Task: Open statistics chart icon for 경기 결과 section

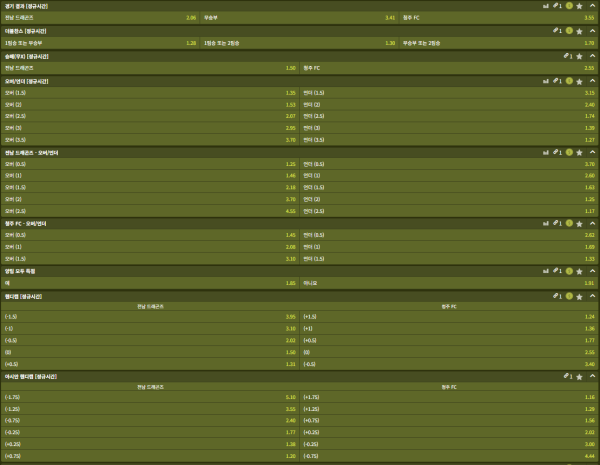Action: (544, 5)
